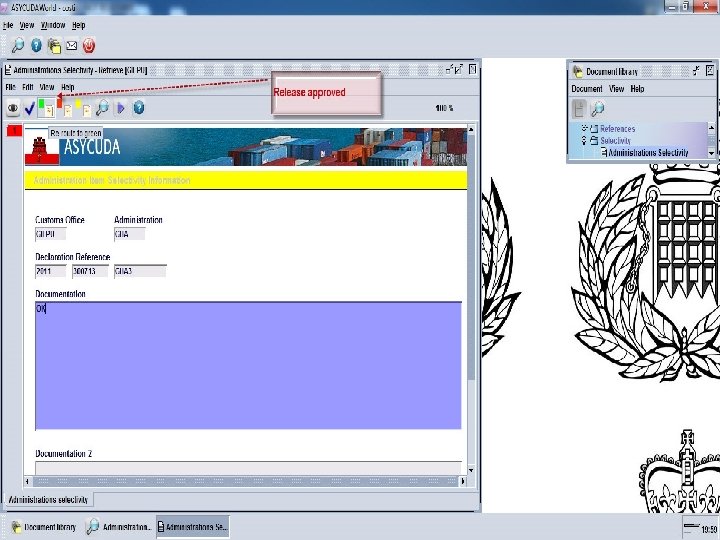Click the yellow-flag re-route document icon
The width and height of the screenshot is (720, 540).
(x=84, y=108)
